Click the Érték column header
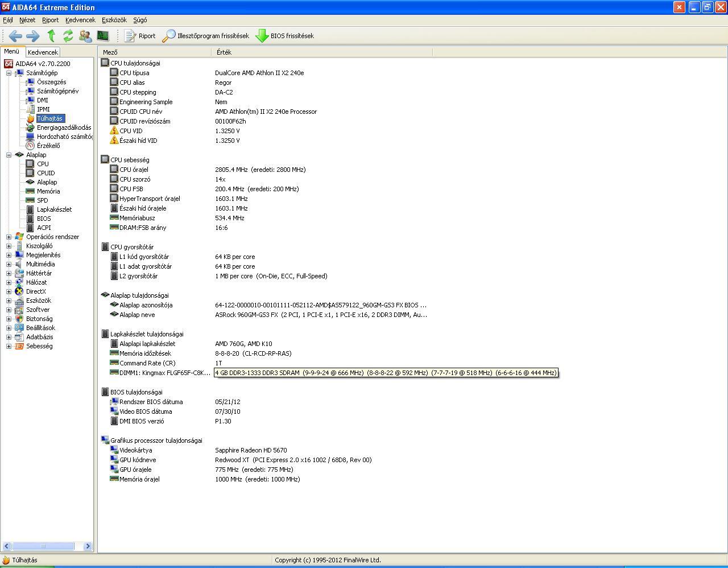 tap(322, 52)
